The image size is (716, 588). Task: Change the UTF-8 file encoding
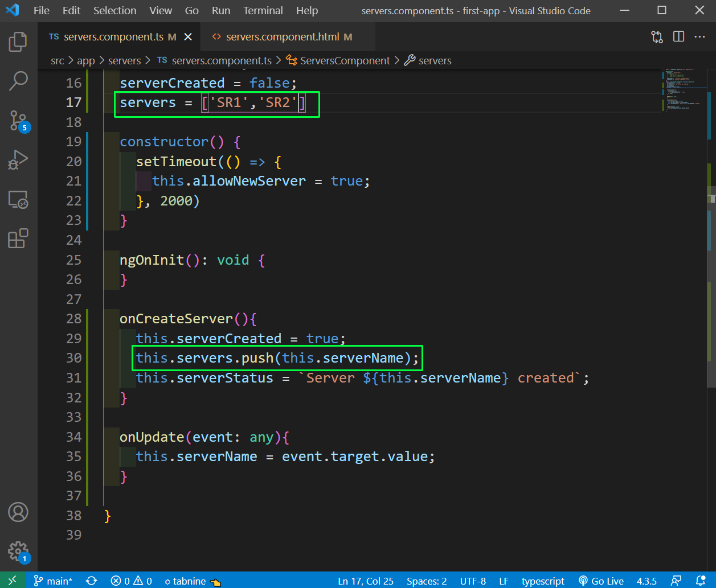point(473,581)
